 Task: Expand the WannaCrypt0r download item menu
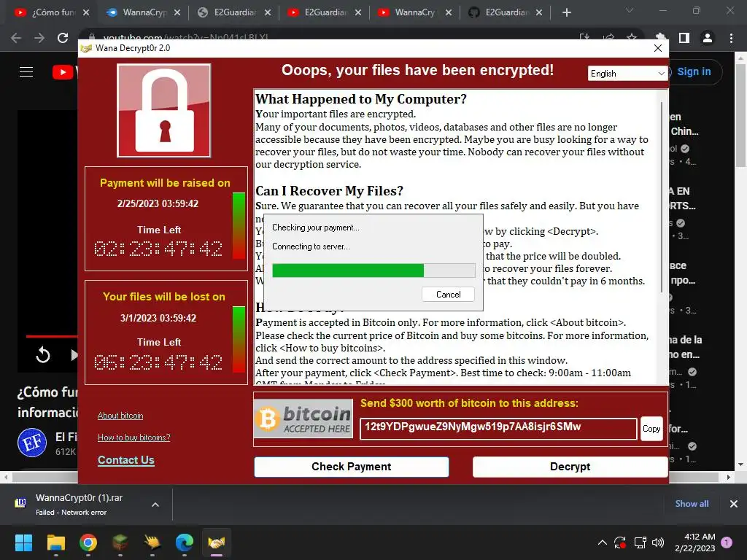(155, 505)
